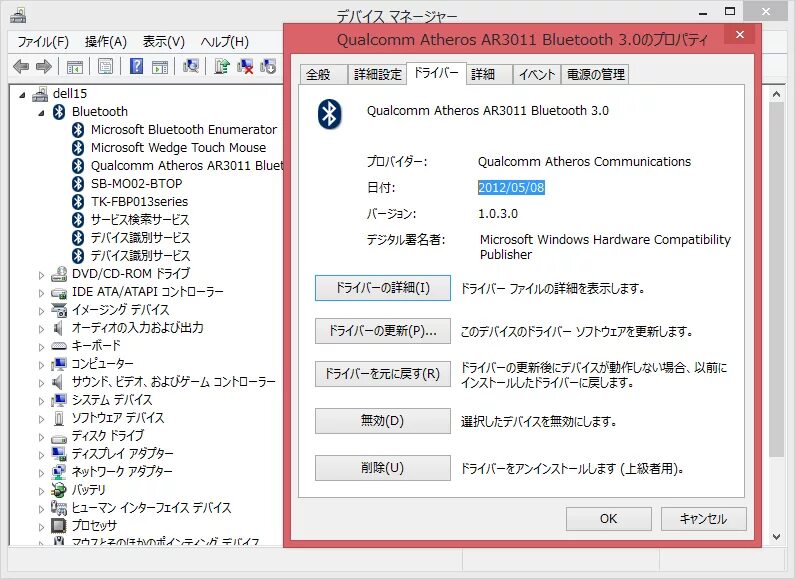
Task: Open the ヘルプ(H) menu
Action: pos(225,42)
